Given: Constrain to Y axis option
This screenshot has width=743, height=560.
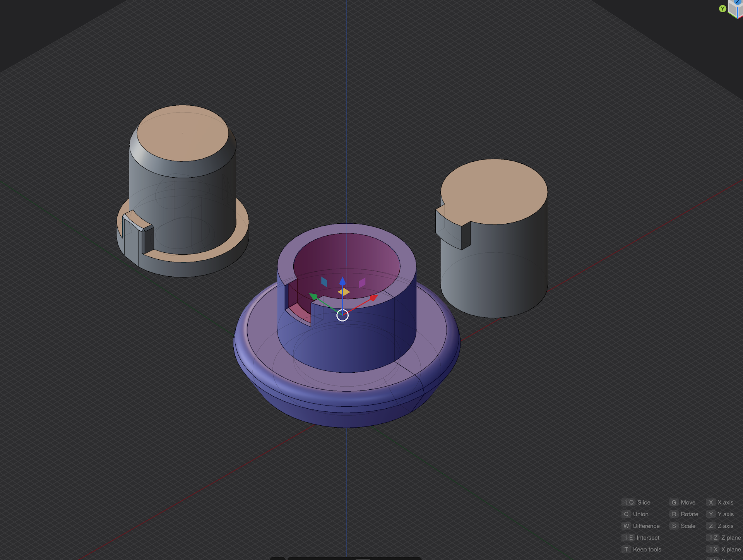Looking at the screenshot, I should [x=721, y=514].
